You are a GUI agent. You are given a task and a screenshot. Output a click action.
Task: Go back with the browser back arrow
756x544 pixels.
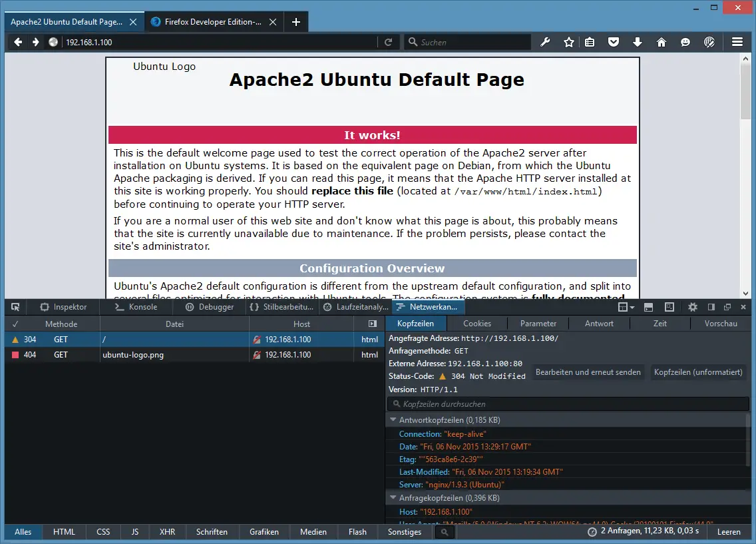point(18,43)
